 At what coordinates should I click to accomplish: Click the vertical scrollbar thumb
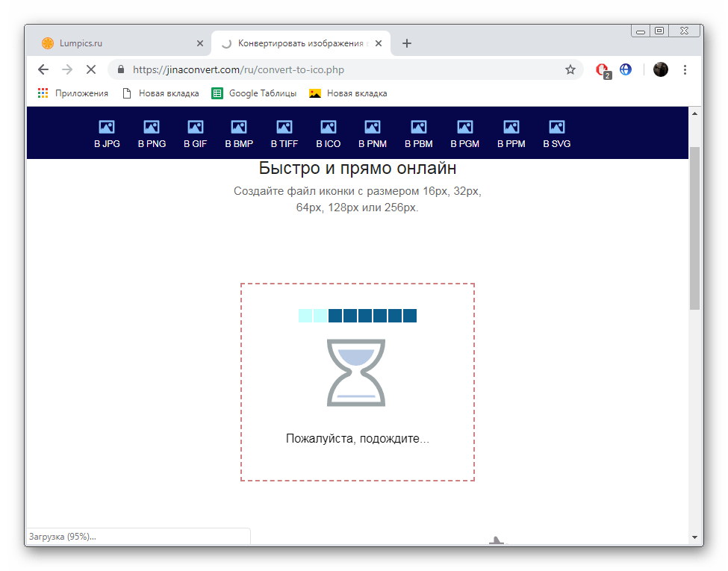694,228
